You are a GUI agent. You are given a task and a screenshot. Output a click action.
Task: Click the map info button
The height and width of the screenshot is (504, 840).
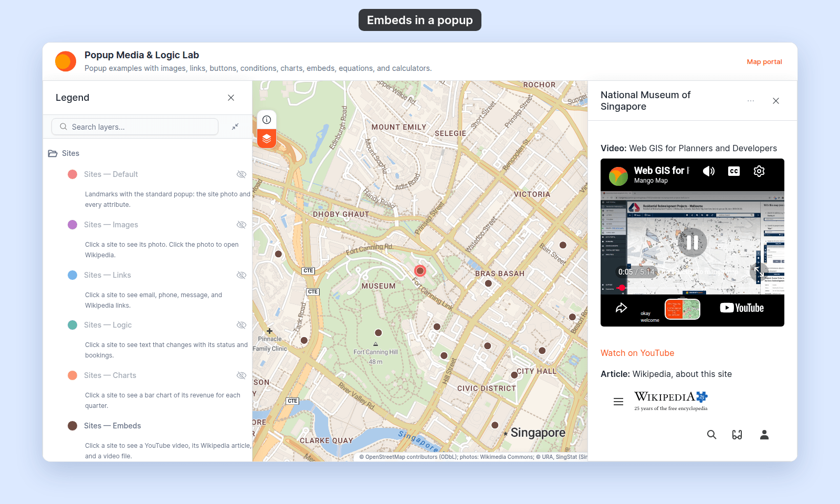(x=267, y=120)
